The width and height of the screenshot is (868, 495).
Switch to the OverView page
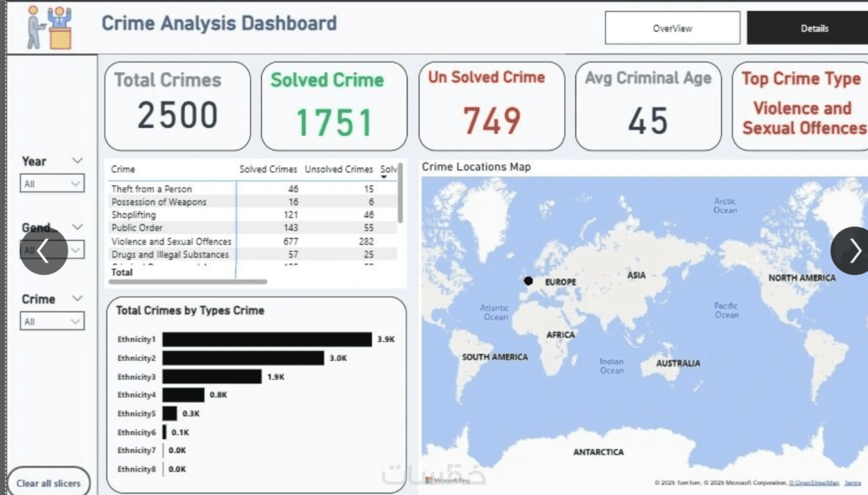(x=672, y=28)
